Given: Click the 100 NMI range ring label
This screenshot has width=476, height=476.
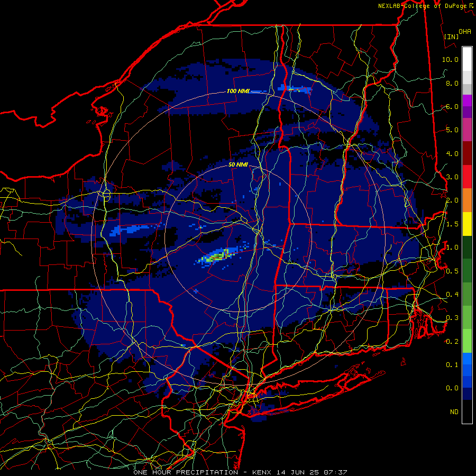Looking at the screenshot, I should coord(238,91).
